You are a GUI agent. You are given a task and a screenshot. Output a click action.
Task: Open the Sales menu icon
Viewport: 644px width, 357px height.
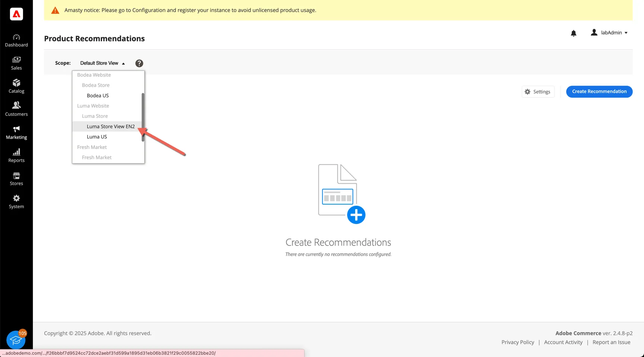point(16,60)
